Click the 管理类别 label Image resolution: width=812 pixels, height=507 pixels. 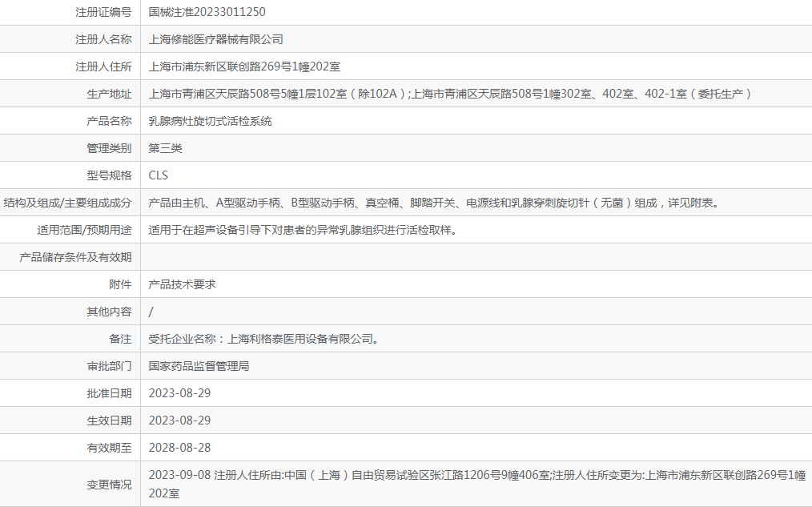tap(109, 149)
